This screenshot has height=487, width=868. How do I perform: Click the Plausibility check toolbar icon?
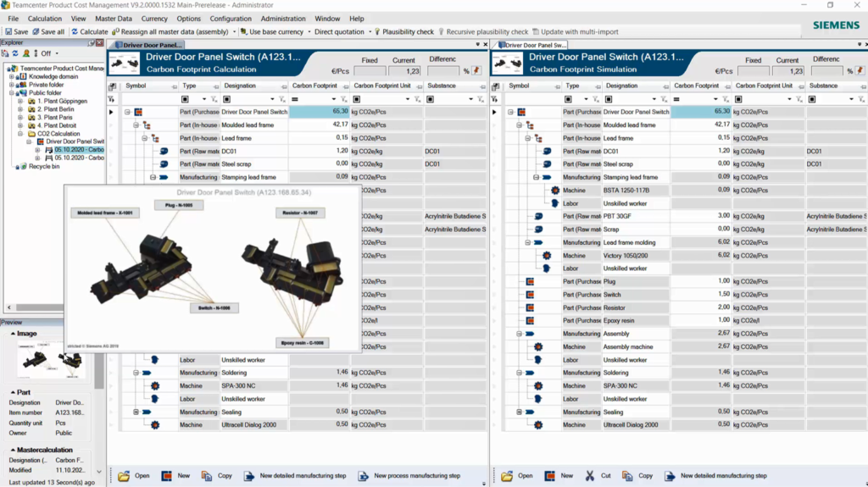(x=377, y=31)
